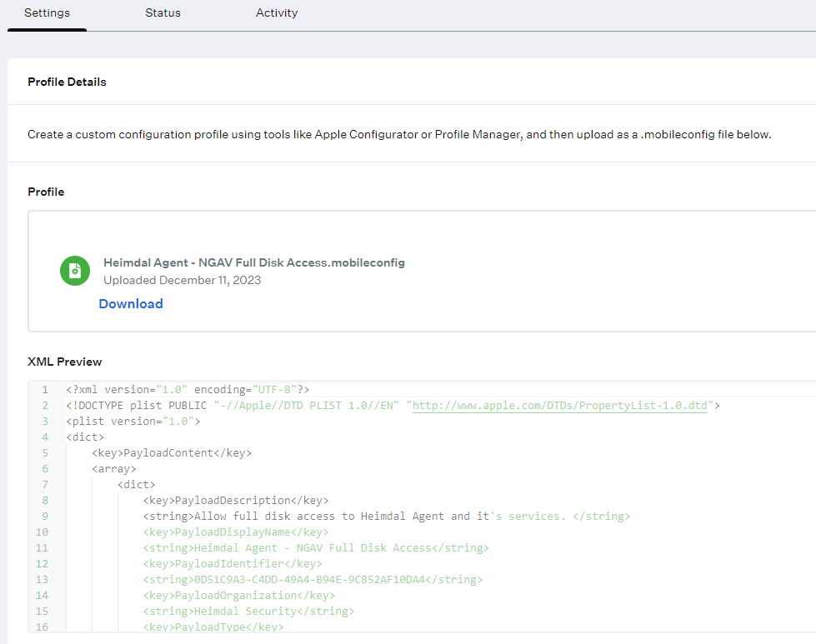This screenshot has height=644, width=816.
Task: Click the UUID string 0D51C9A3-C4DD-49A4 line
Action: [x=313, y=580]
